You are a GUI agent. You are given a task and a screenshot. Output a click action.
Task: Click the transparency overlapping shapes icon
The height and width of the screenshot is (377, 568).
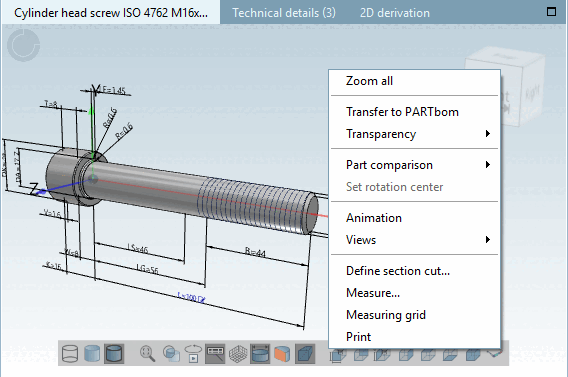click(171, 354)
